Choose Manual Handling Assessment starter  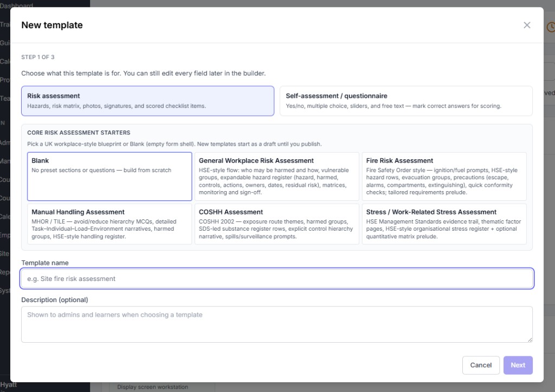coord(109,224)
